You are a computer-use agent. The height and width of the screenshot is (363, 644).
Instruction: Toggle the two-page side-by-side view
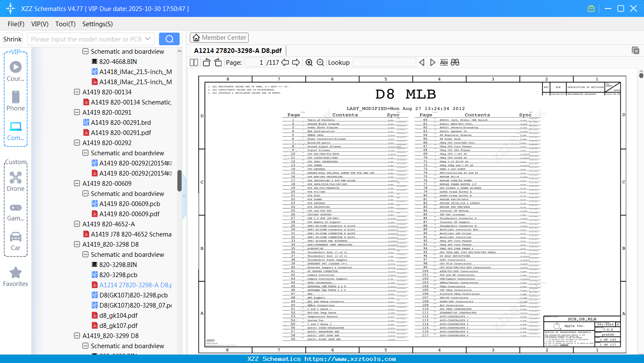coord(194,63)
